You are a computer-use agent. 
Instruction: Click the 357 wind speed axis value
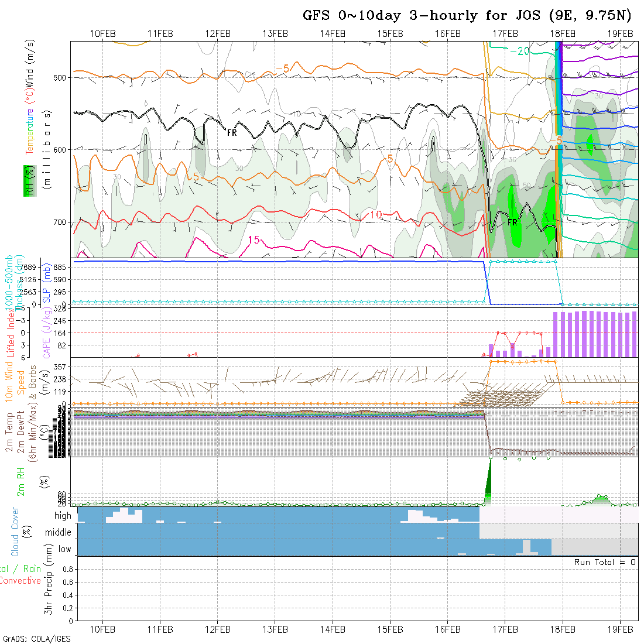(60, 366)
